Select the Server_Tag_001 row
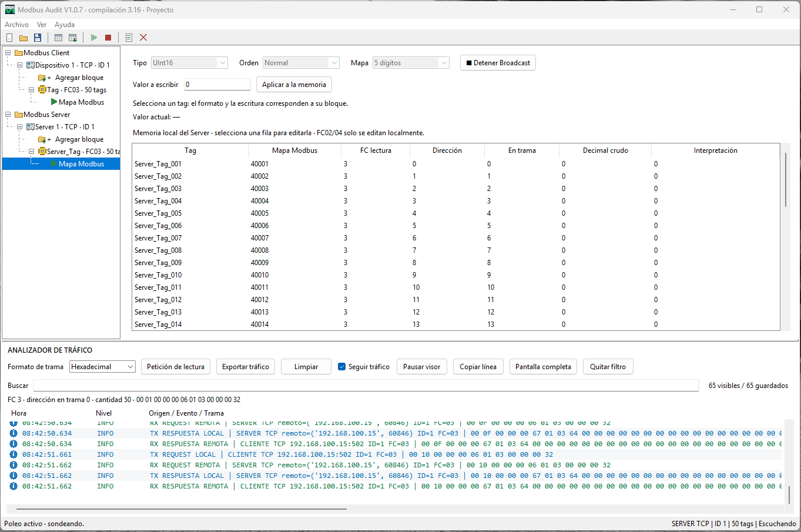The height and width of the screenshot is (532, 801). tap(456, 164)
